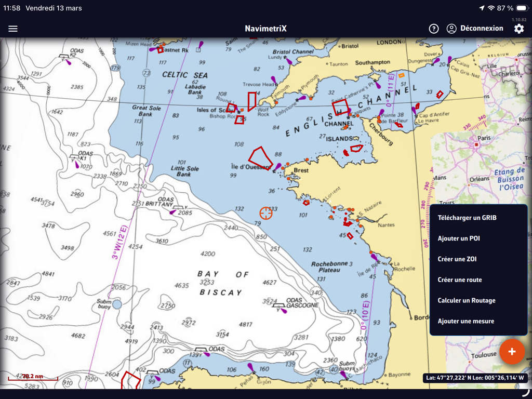The width and height of the screenshot is (532, 399).
Task: Click the Déconnexion button
Action: pos(482,29)
